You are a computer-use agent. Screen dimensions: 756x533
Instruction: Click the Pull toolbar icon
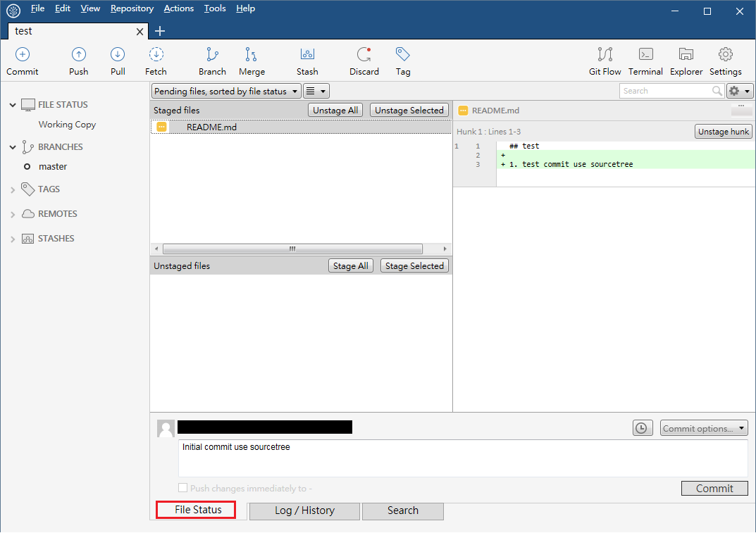pyautogui.click(x=118, y=55)
